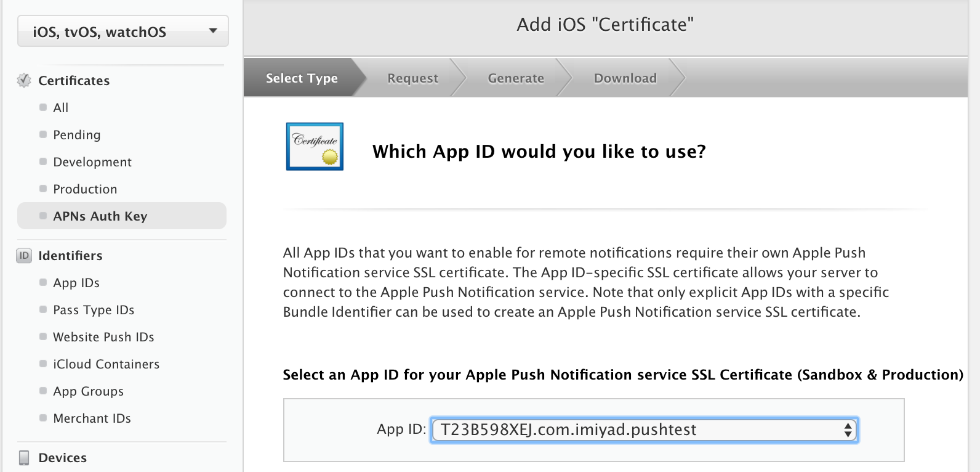Go to the Request step
Image resolution: width=980 pixels, height=472 pixels.
coord(412,78)
